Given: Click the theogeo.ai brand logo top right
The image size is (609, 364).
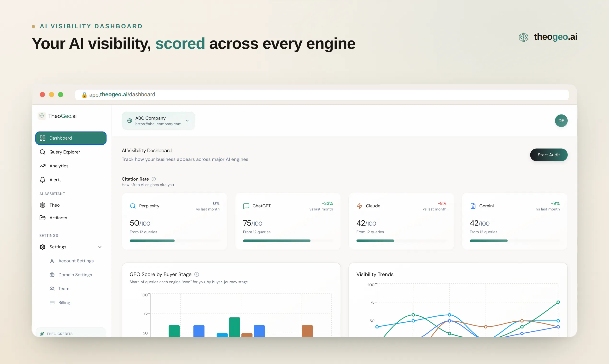Looking at the screenshot, I should [x=548, y=37].
